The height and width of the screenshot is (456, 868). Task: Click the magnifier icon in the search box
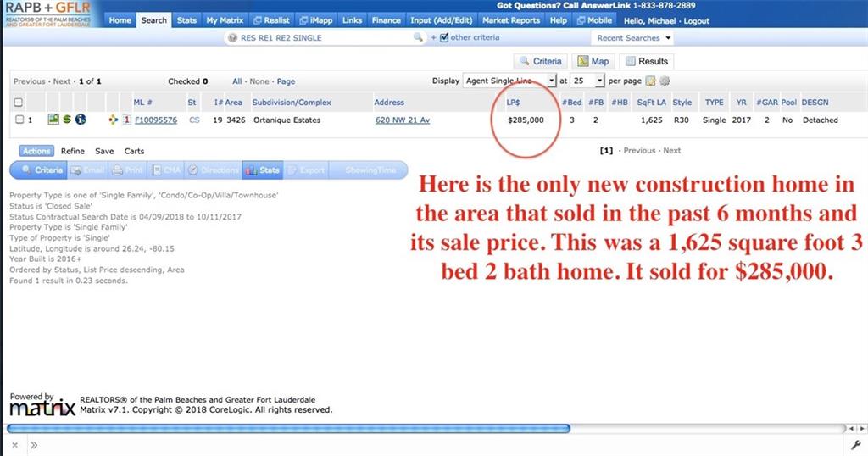tap(418, 38)
